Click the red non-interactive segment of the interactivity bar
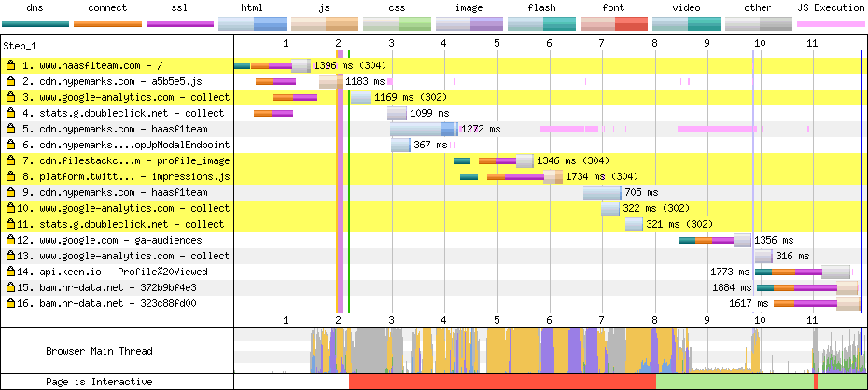Viewport: 868px width, 390px height. 502,382
